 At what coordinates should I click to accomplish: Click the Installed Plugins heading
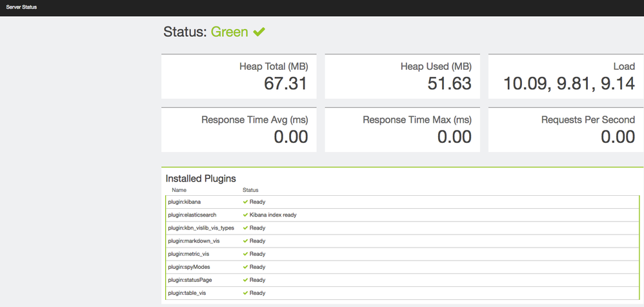click(x=201, y=178)
